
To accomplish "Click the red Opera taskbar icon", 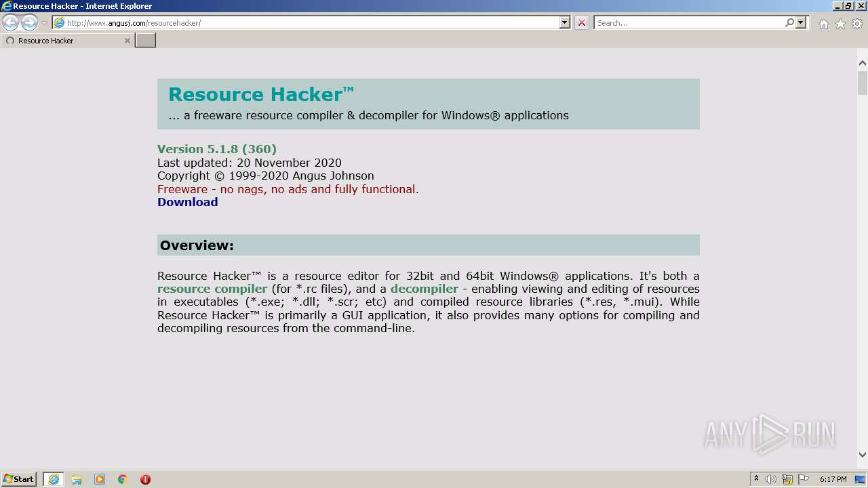I will 145,479.
